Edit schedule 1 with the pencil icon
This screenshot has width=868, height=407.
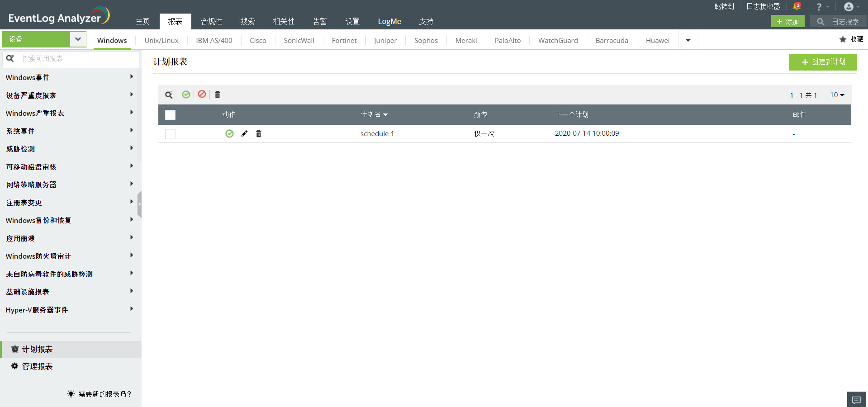(x=244, y=133)
